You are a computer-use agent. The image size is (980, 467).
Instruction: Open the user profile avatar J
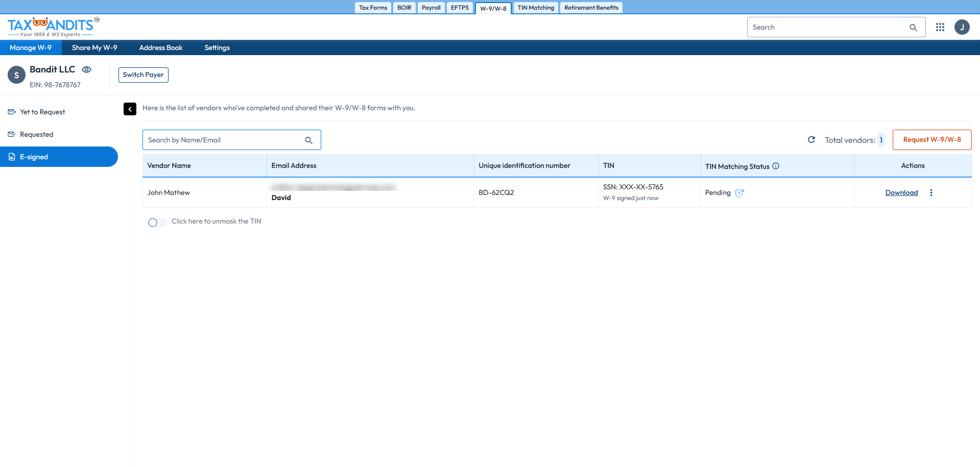pos(962,27)
